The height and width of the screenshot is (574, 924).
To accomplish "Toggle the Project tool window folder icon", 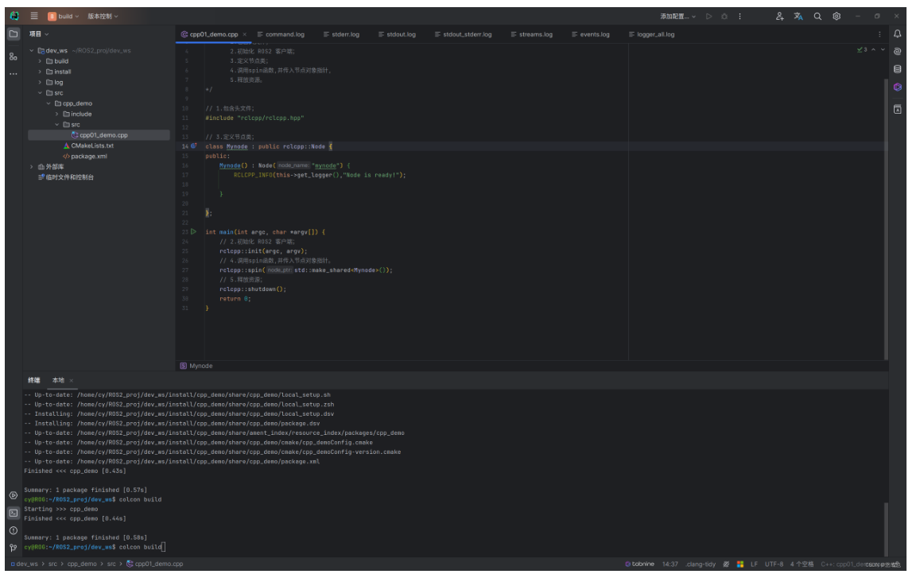I will click(x=14, y=34).
